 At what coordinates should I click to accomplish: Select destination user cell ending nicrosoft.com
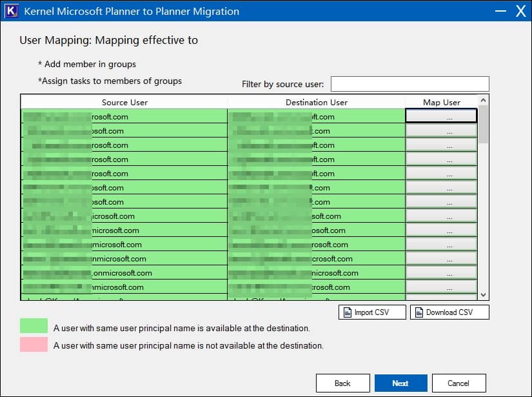(316, 272)
